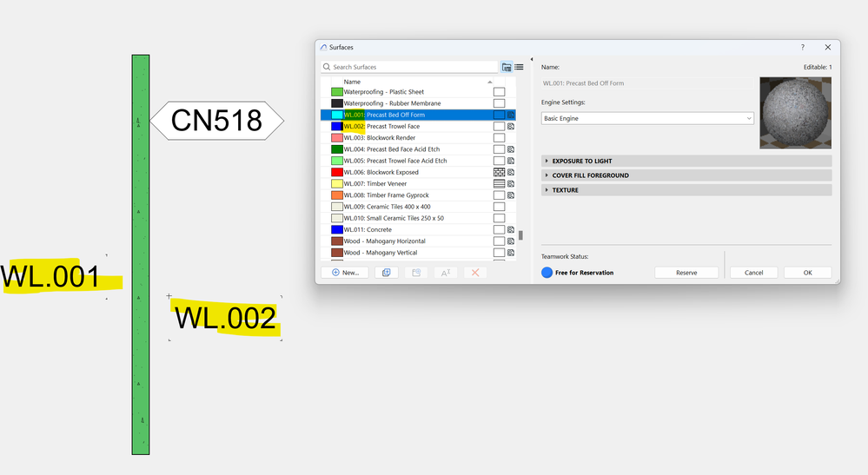
Task: Select WL.001: Precast Bed Off Form row
Action: point(418,115)
